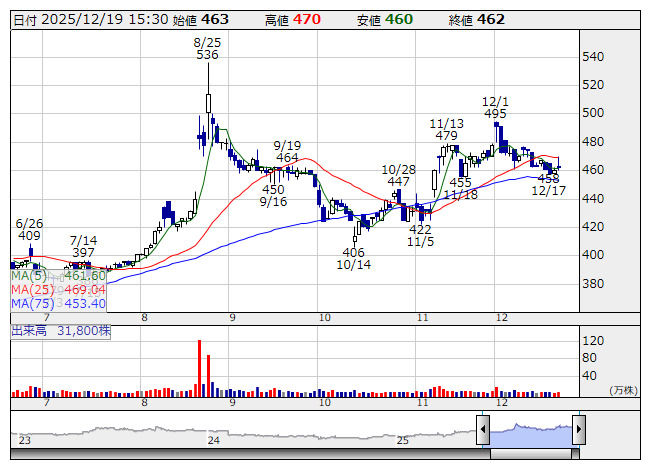Click the 540 price axis label
Image resolution: width=653 pixels, height=470 pixels.
click(593, 57)
